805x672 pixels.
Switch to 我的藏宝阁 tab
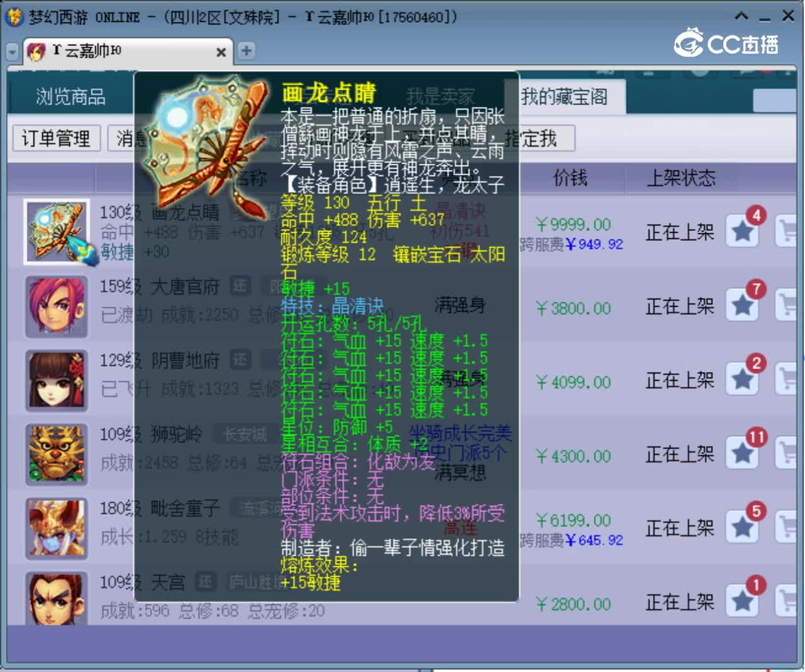tap(564, 97)
